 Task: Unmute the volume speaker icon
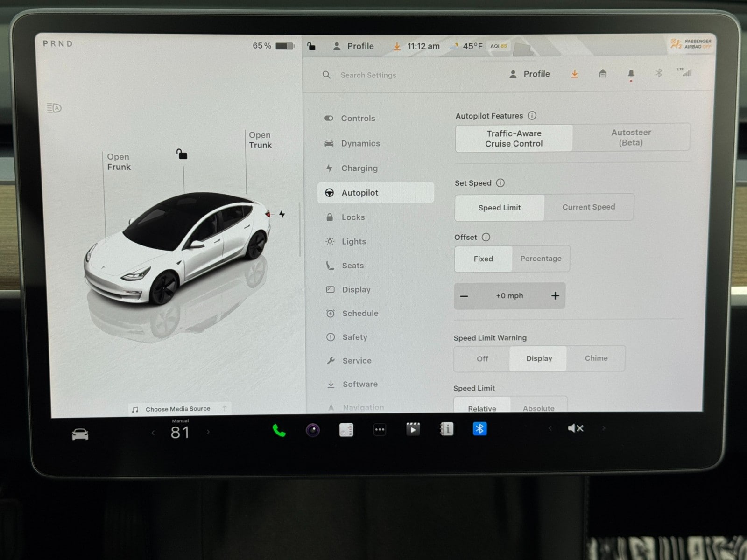(575, 428)
